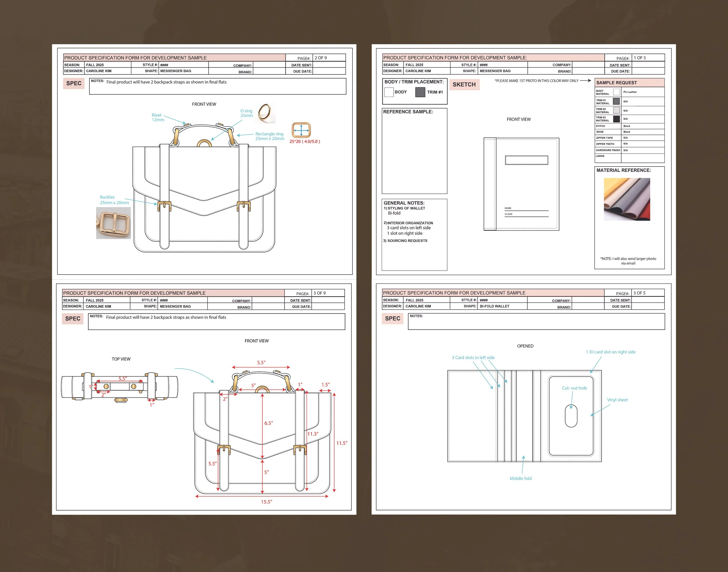Click the 'BI-FOLD WALLET' shape value
This screenshot has height=572, width=728.
(x=494, y=306)
